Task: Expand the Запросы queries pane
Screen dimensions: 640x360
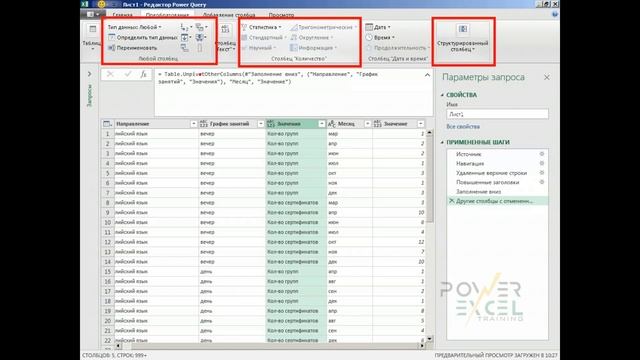Action: [x=89, y=74]
